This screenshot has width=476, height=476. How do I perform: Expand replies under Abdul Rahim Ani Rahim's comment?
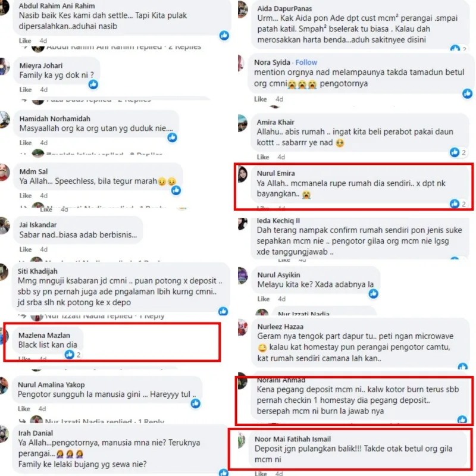pos(116,48)
